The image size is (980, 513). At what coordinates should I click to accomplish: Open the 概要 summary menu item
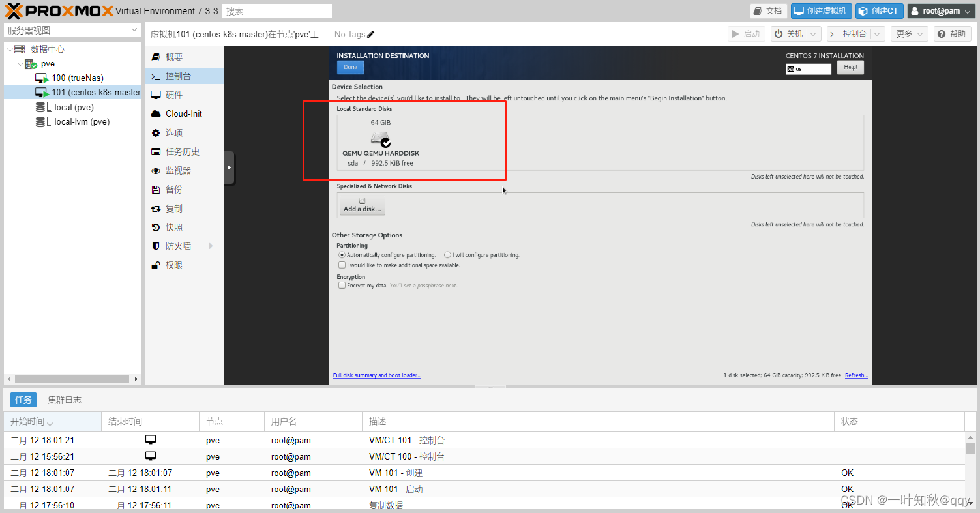point(185,57)
